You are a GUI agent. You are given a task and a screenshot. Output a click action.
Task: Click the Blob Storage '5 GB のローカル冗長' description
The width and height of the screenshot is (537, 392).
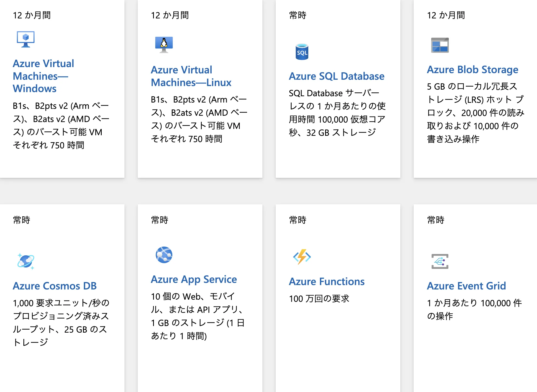click(x=476, y=113)
